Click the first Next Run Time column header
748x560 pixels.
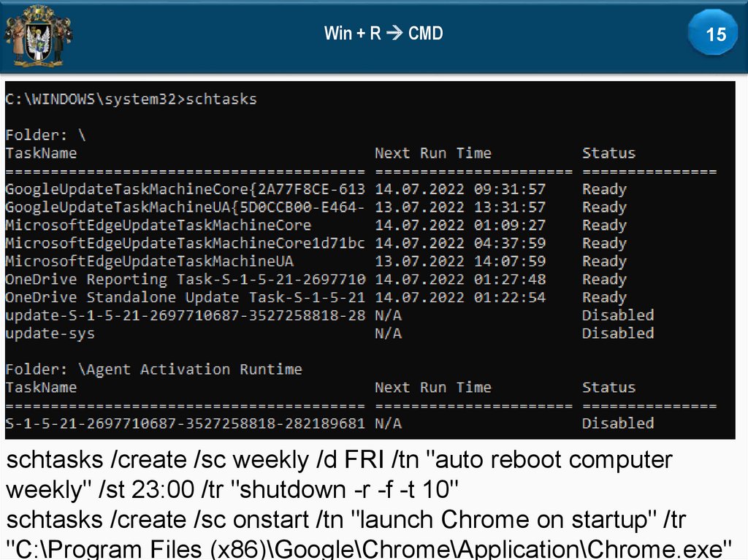[432, 153]
